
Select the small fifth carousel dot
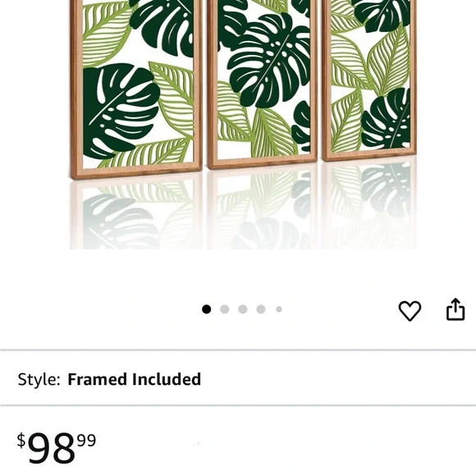click(279, 309)
